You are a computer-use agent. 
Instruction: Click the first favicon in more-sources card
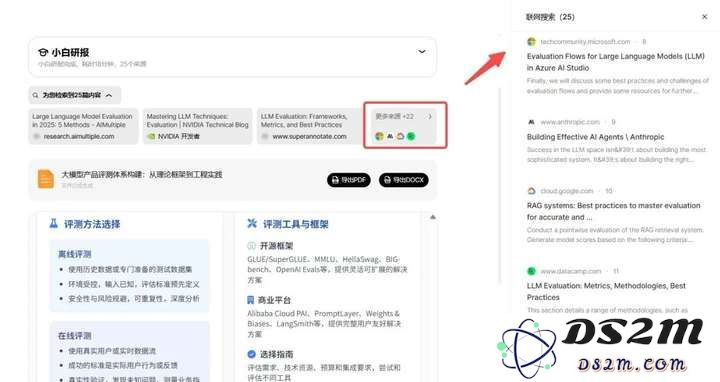pos(379,136)
